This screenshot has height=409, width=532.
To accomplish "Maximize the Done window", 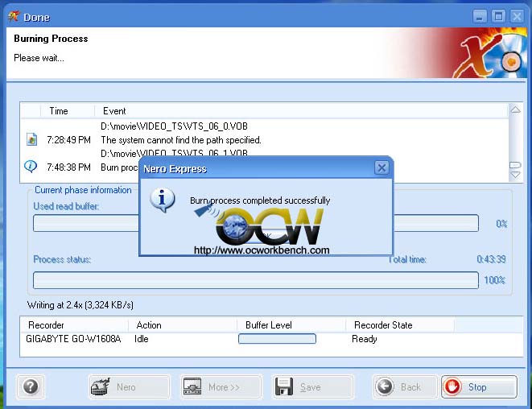I will click(498, 16).
